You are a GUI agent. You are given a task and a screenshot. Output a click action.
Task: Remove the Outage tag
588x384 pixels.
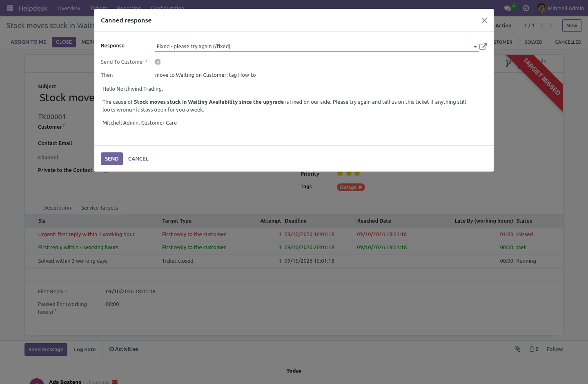tap(360, 188)
